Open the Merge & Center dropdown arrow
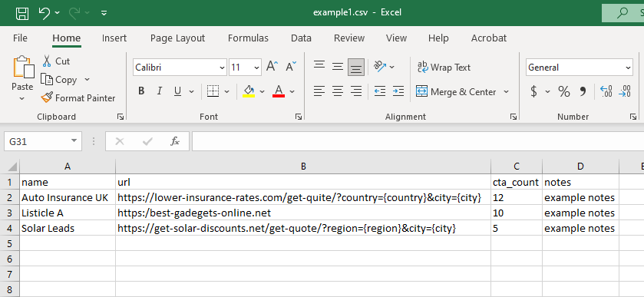 [x=506, y=91]
